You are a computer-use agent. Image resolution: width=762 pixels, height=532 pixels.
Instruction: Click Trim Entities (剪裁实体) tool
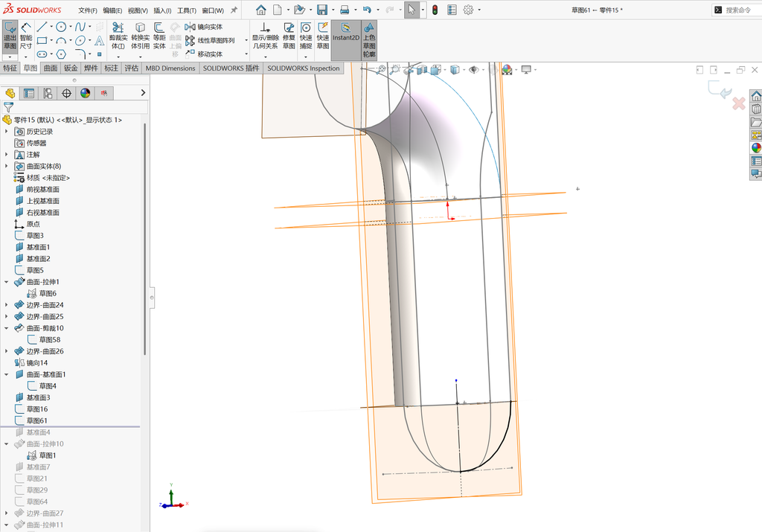[118, 36]
